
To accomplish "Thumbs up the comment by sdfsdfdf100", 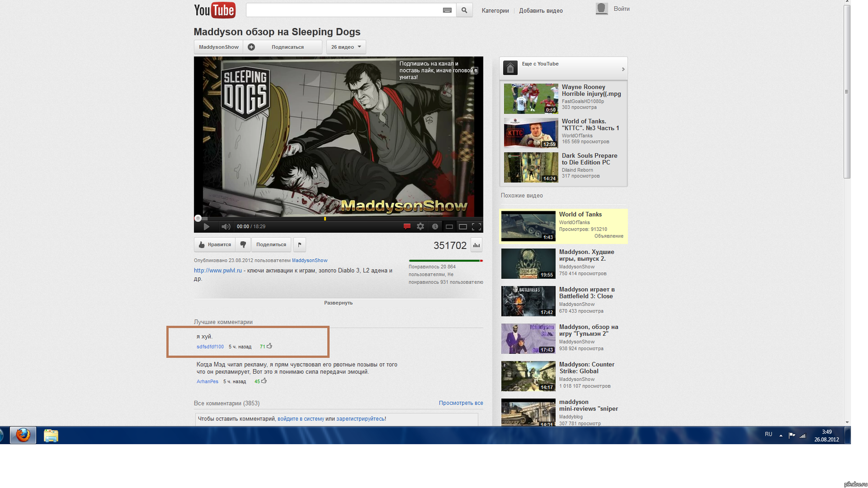I will tap(269, 346).
